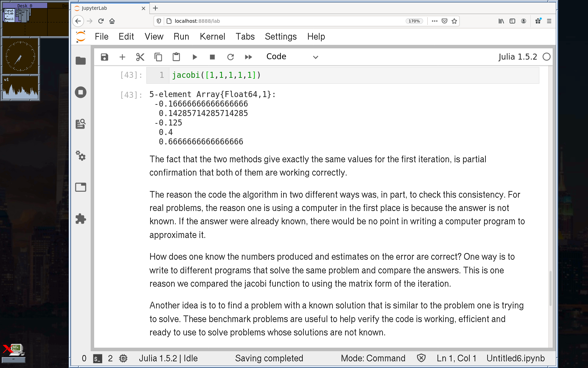
Task: Open the Running Terminals and Kernels panel
Action: [80, 93]
